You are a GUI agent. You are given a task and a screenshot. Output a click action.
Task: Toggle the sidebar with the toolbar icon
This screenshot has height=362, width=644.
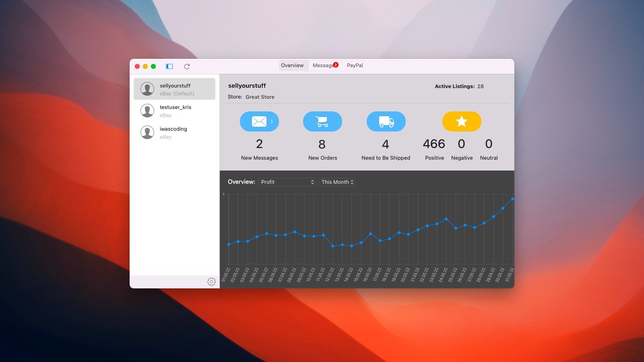[169, 66]
